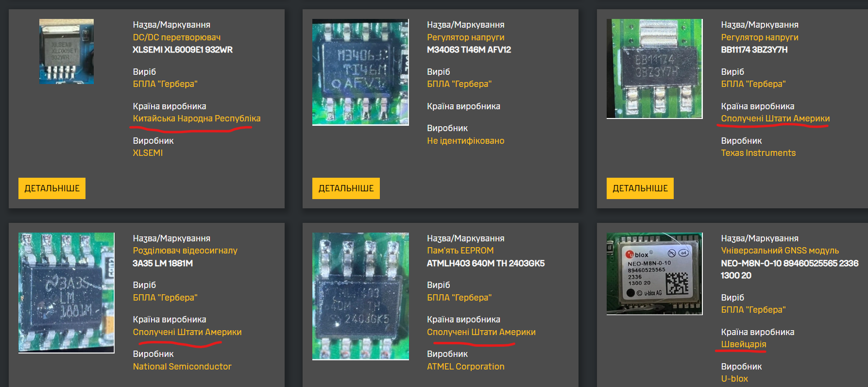Click ДЕТАЛЬНІШЕ for the M34063 regulator
The image size is (868, 387).
346,188
